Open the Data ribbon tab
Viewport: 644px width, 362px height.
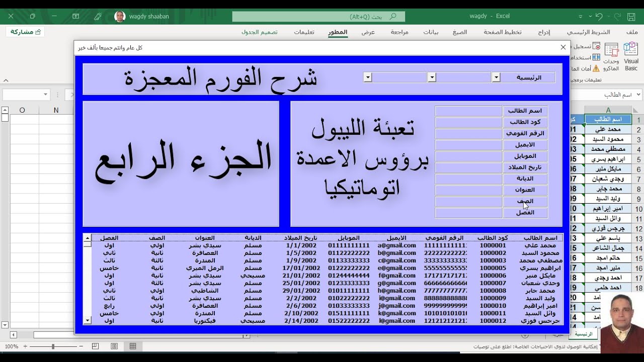pos(431,32)
